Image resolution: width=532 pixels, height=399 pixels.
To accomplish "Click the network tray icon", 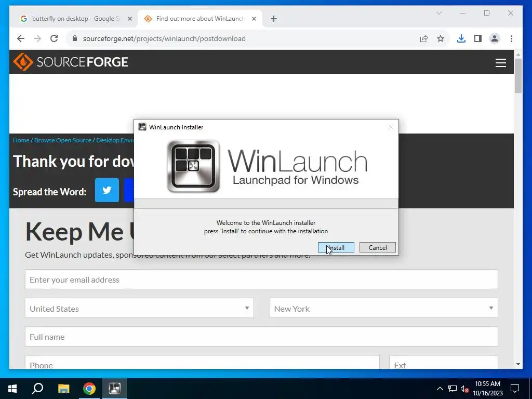I will coord(453,389).
